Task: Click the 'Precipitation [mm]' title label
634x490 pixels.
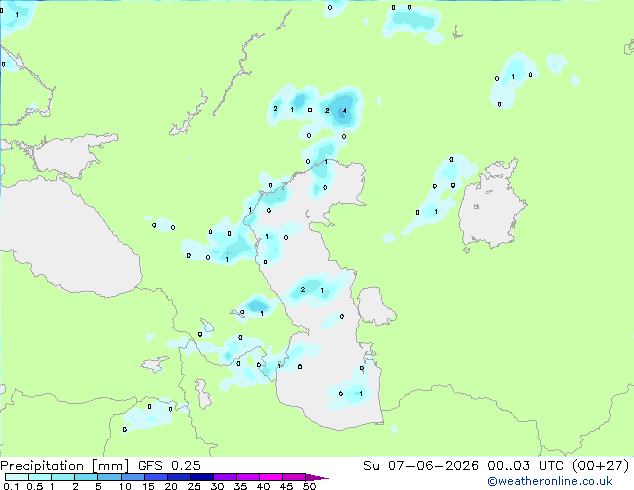Action: (x=65, y=466)
